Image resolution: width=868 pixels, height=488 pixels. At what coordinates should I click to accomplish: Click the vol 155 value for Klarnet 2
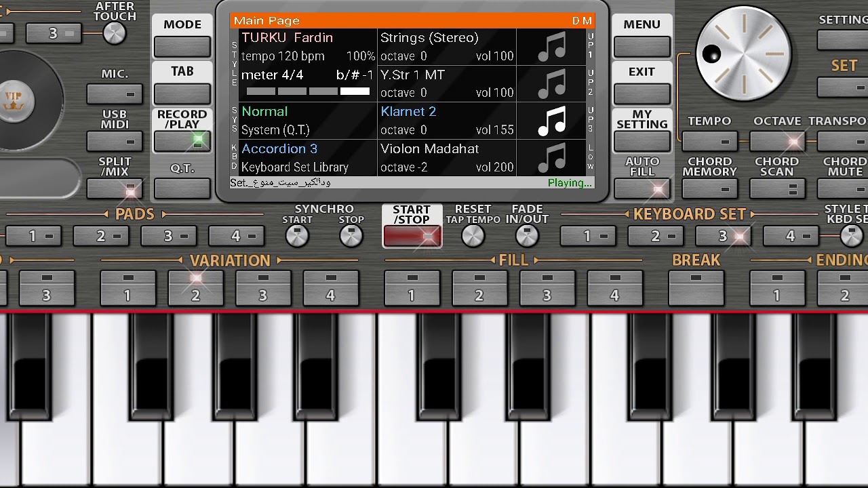(495, 130)
